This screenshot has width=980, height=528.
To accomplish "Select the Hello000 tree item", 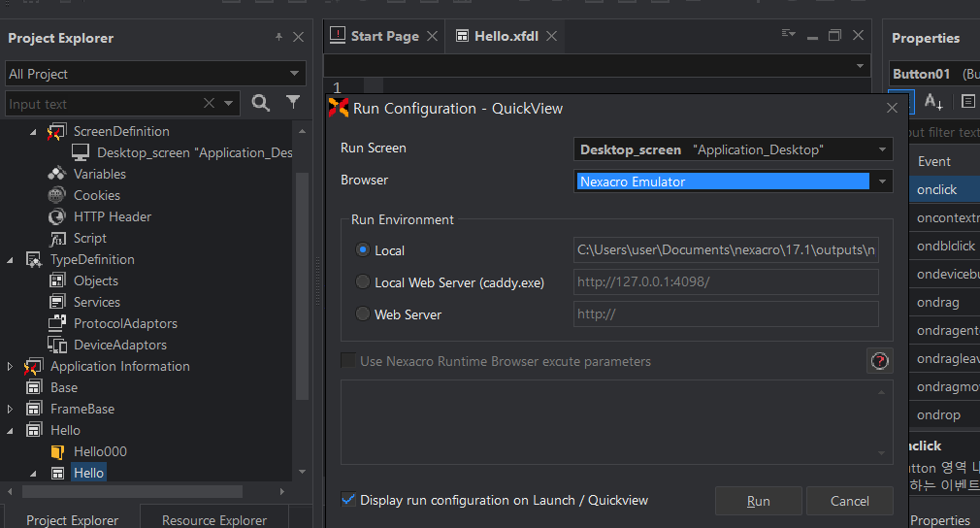I will (100, 451).
